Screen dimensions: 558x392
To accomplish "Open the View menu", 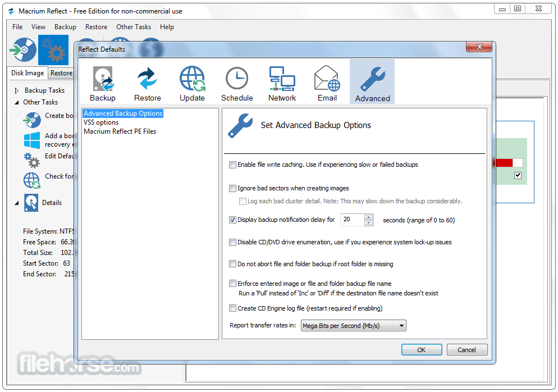I will point(38,27).
